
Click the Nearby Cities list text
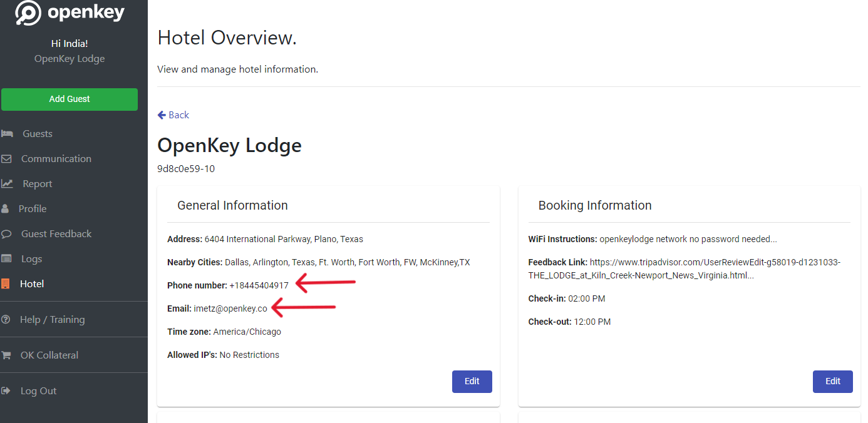348,262
